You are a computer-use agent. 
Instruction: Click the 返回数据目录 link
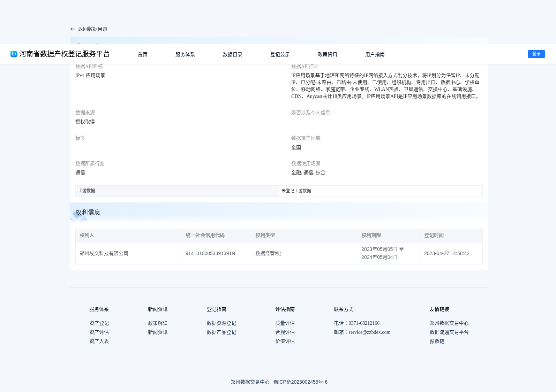point(93,29)
